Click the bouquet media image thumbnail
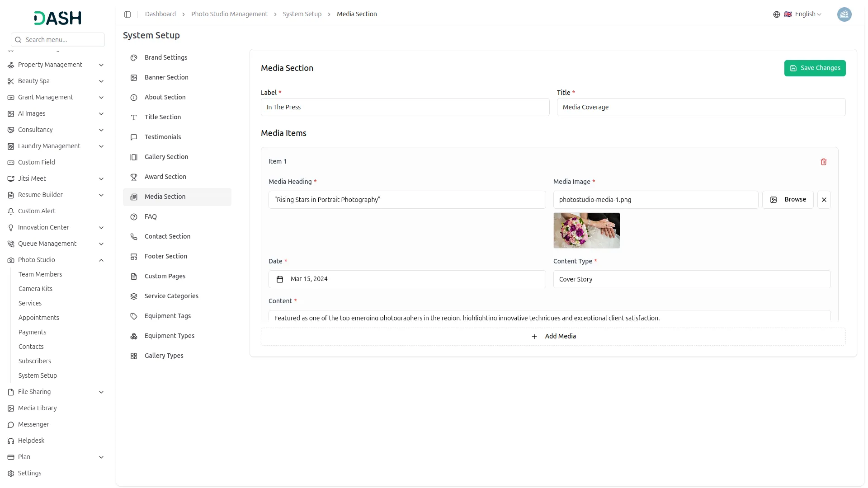 [586, 230]
